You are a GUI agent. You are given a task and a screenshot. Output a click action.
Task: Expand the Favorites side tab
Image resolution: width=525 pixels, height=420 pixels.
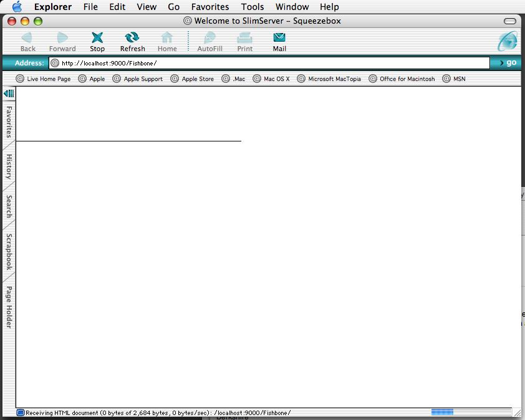pyautogui.click(x=9, y=122)
